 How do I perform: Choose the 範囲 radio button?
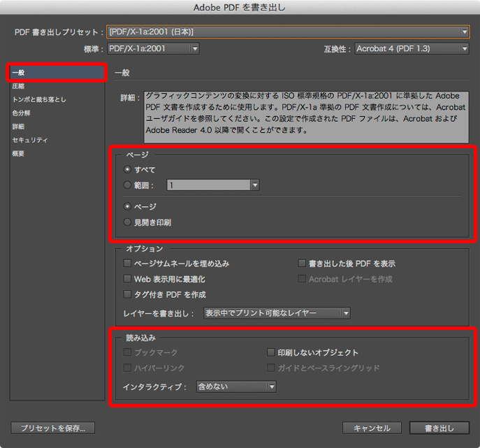pyautogui.click(x=127, y=185)
